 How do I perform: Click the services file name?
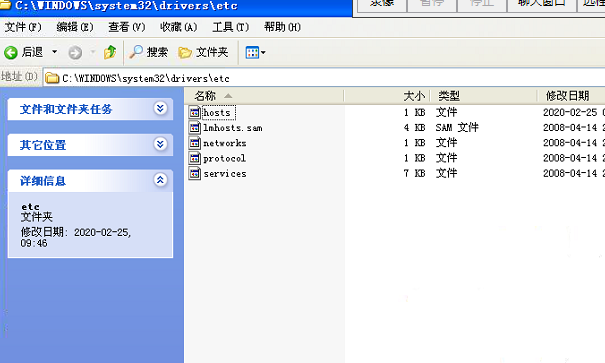[x=225, y=174]
